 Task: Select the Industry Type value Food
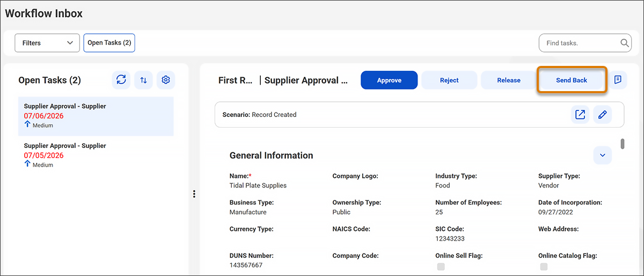pos(443,185)
